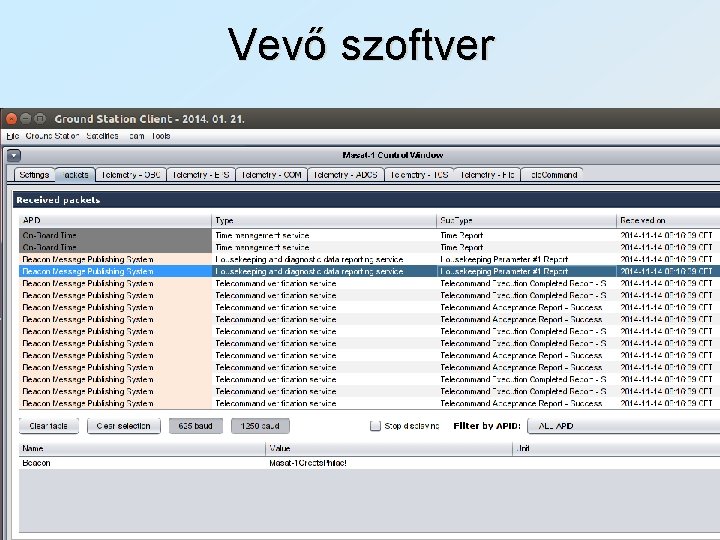Open the Tools menu
720x540 pixels.
tap(161, 136)
